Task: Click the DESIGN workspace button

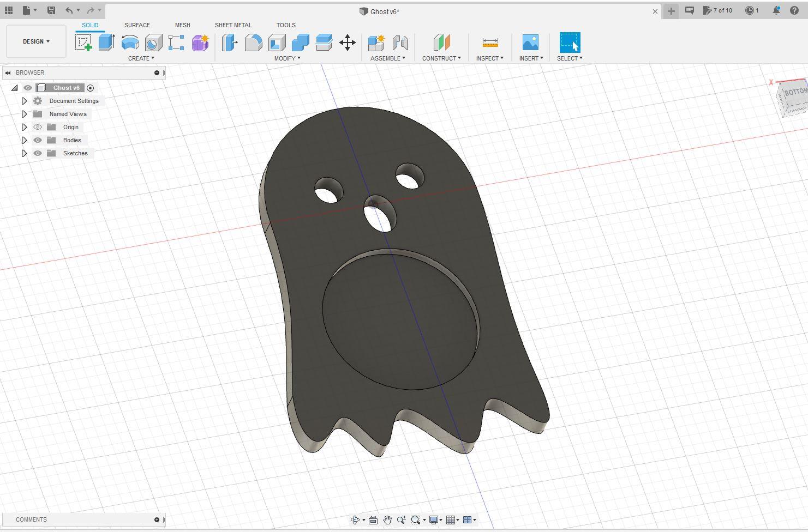Action: point(34,41)
